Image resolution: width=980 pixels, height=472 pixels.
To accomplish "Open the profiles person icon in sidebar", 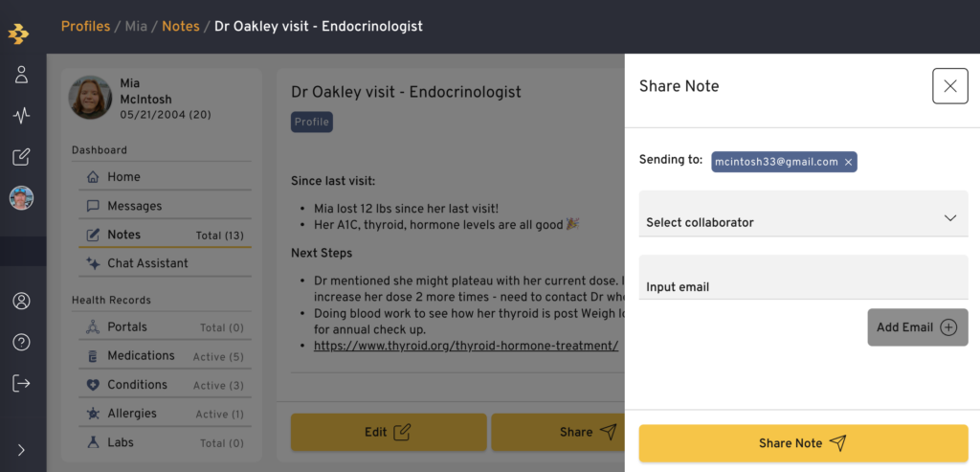I will pos(21,75).
